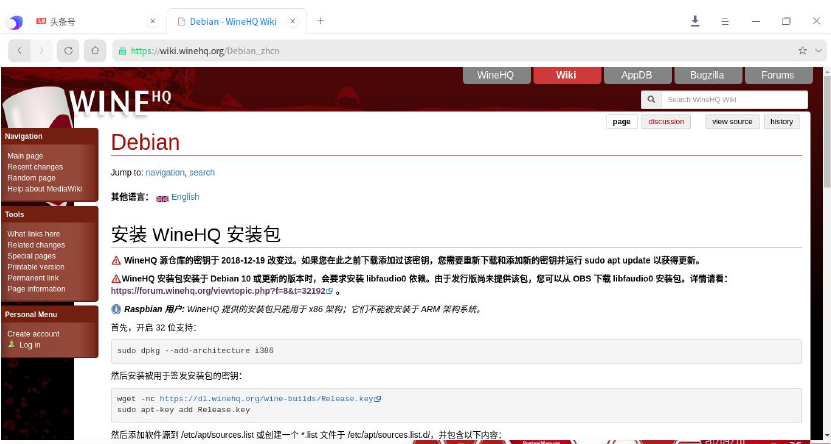
Task: Open the history tab
Action: coord(782,121)
